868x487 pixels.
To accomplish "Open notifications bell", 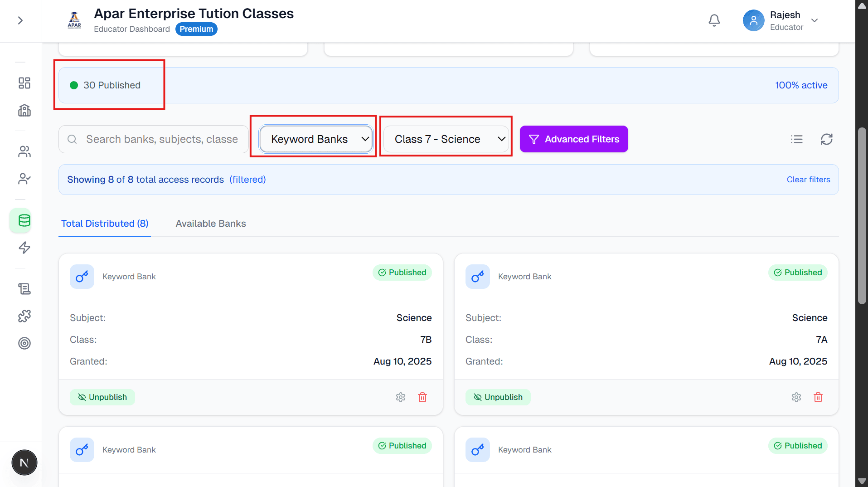I will (x=714, y=20).
